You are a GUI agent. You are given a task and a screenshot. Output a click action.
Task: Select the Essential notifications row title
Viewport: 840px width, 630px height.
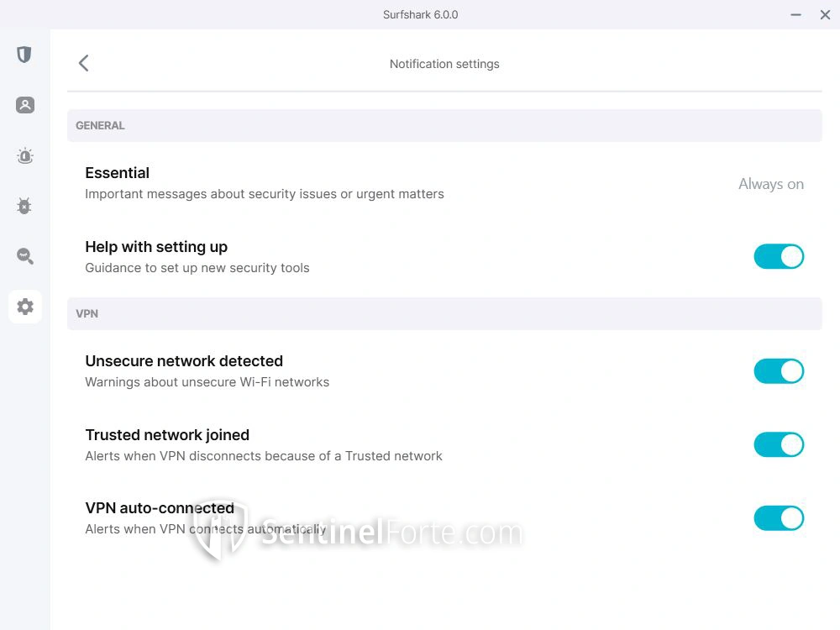point(118,173)
